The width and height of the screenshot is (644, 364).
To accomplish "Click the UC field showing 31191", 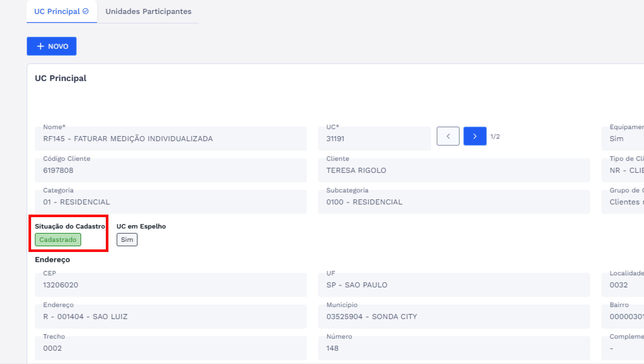I will 374,139.
